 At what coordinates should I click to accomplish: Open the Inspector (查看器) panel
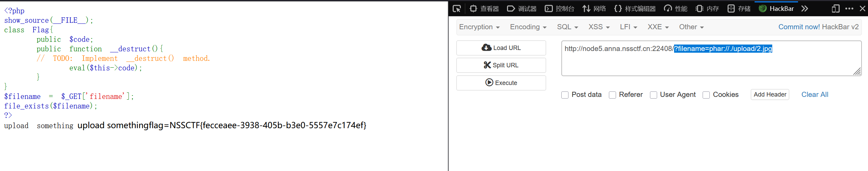[x=484, y=9]
